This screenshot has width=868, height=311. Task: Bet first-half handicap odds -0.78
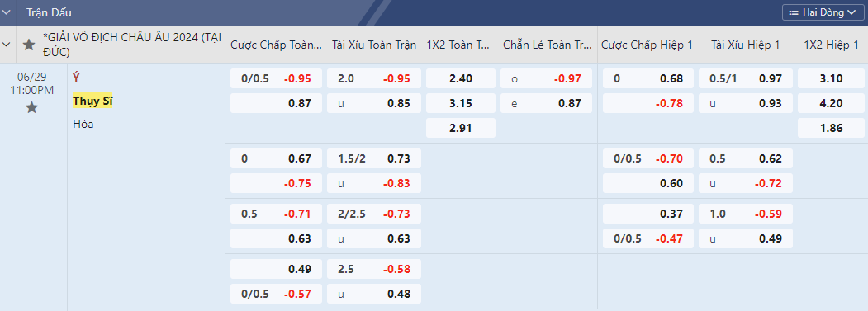click(x=647, y=103)
